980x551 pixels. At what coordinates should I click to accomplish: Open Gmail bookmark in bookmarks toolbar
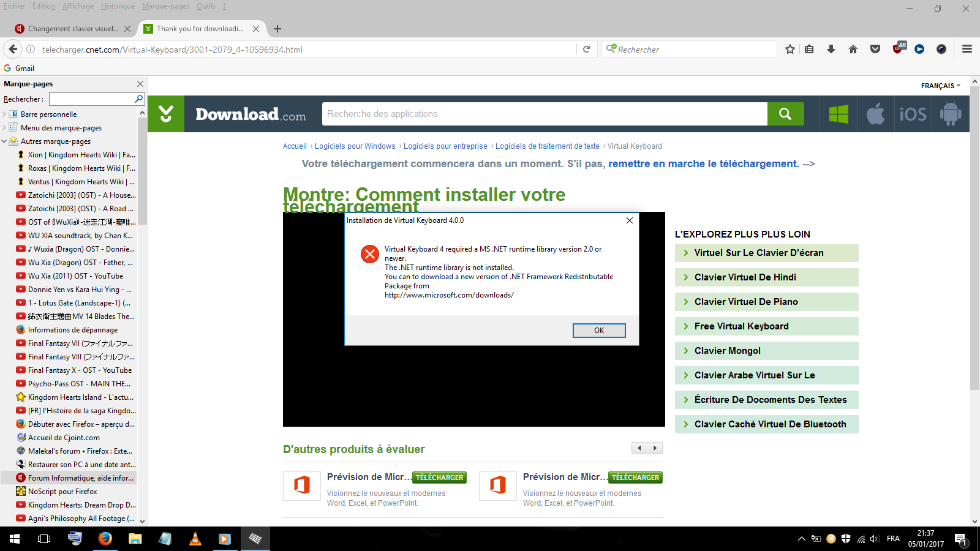tap(19, 69)
